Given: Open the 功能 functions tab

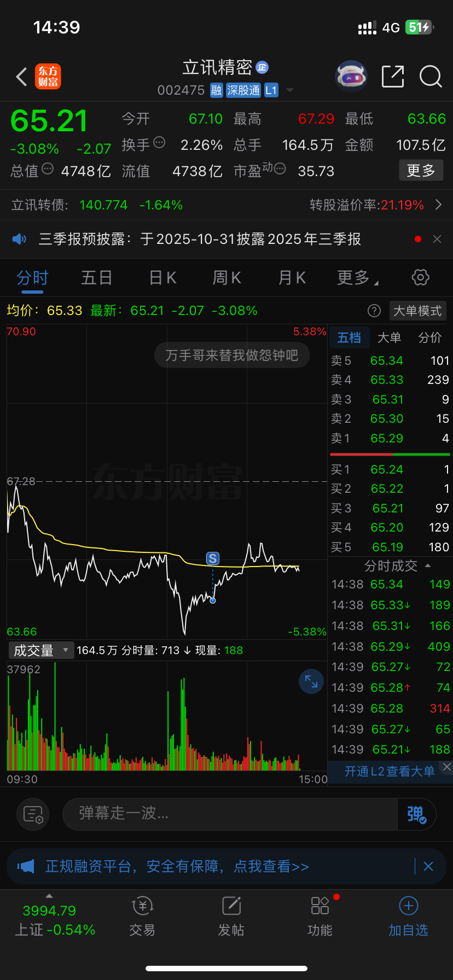Looking at the screenshot, I should (320, 917).
